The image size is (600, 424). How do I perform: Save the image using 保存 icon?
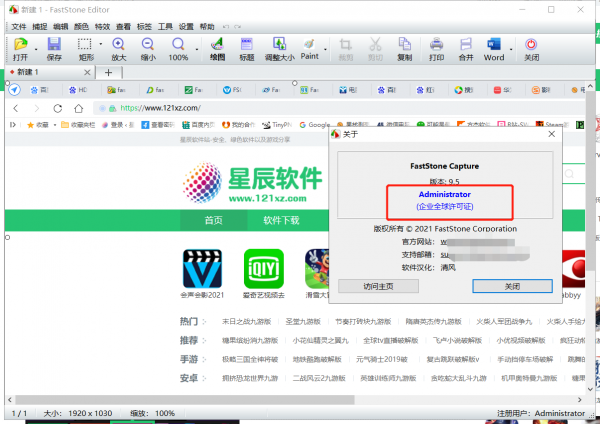pos(54,49)
